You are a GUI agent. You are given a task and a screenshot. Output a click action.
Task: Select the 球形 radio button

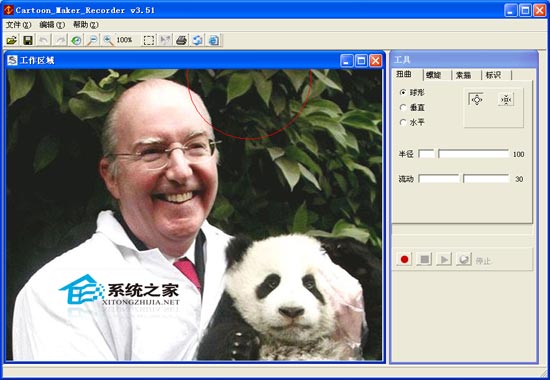click(x=403, y=92)
